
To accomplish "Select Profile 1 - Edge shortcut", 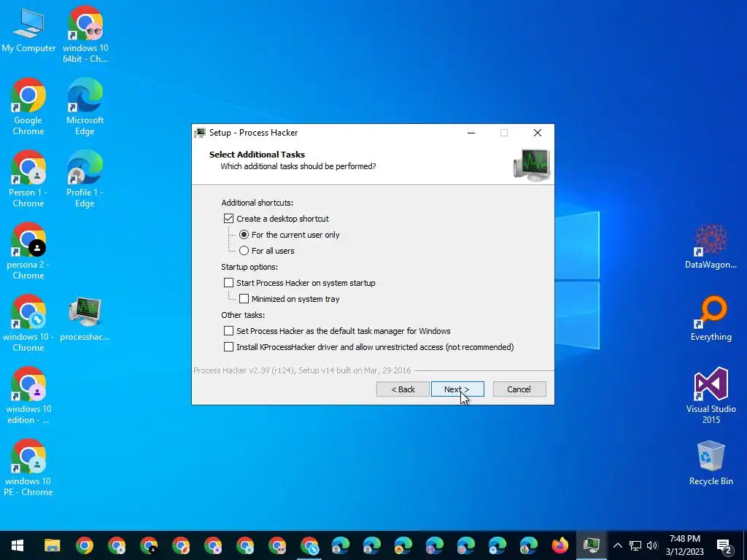I will pos(85,179).
